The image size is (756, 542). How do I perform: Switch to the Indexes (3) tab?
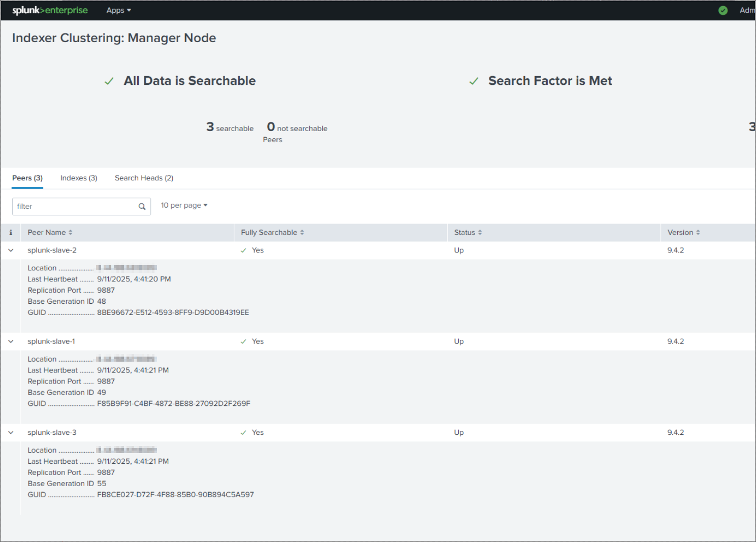tap(79, 178)
